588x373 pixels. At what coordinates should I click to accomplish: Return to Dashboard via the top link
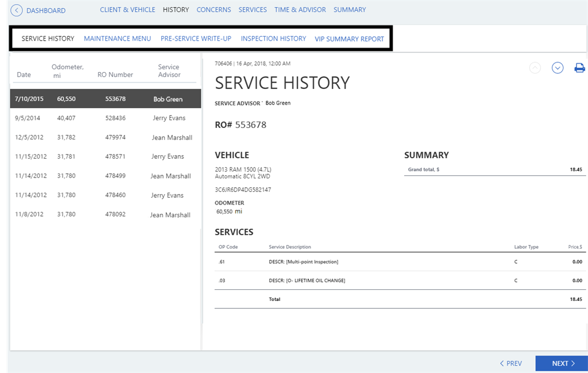click(x=46, y=10)
